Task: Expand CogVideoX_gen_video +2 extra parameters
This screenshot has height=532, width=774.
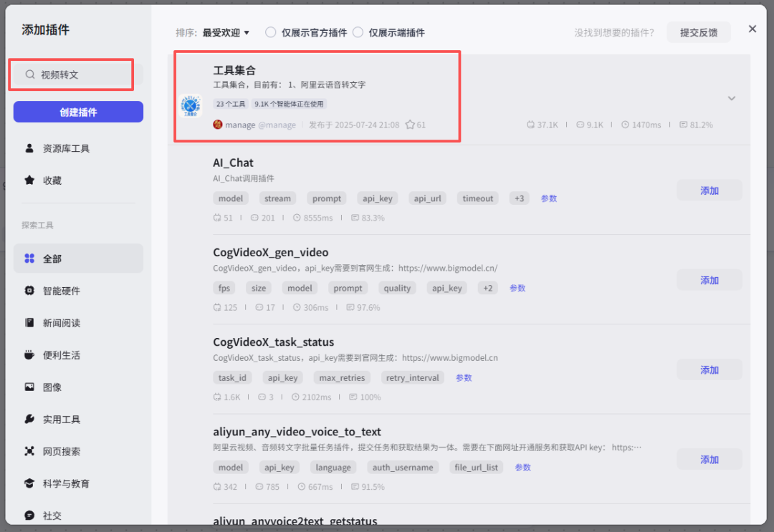Action: pyautogui.click(x=488, y=288)
